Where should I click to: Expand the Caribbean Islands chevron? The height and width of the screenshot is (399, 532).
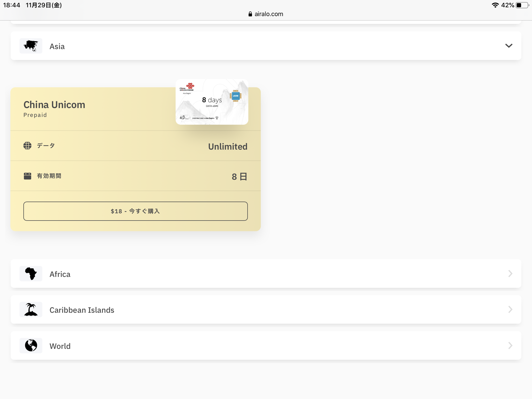[x=510, y=309]
